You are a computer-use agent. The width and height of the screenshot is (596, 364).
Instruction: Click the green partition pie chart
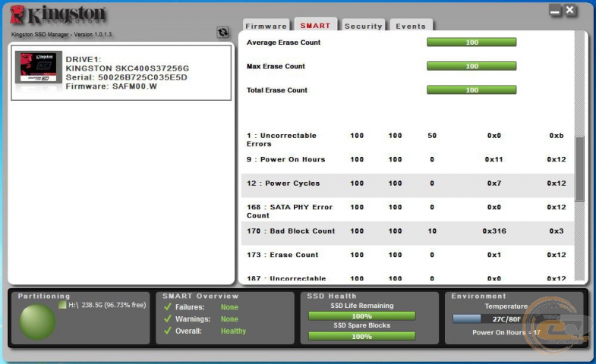pyautogui.click(x=37, y=322)
